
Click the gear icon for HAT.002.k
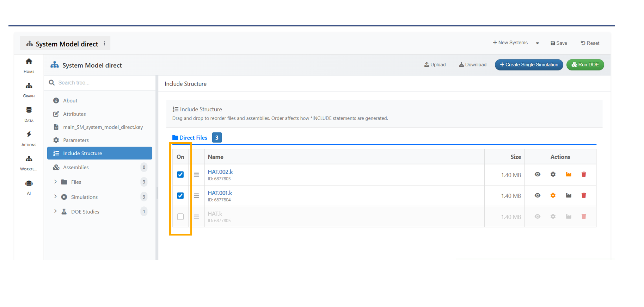553,175
